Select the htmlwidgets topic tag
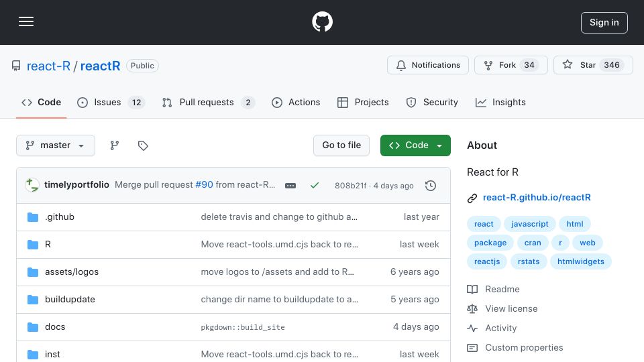Screen dimensions: 644x362 pyautogui.click(x=581, y=262)
